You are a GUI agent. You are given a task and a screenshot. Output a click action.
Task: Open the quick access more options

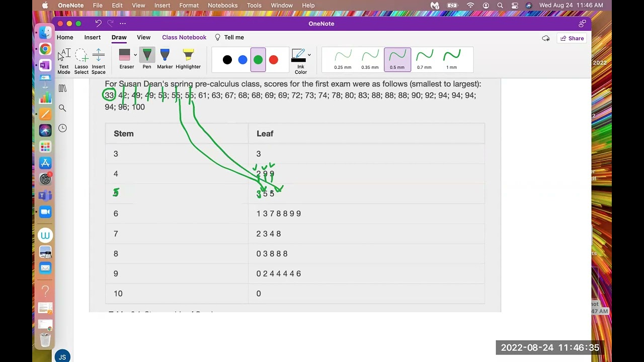coord(123,23)
